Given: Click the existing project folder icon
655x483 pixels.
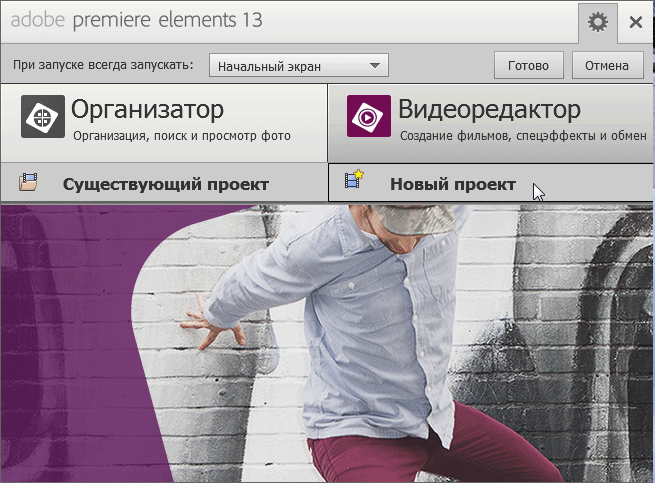Looking at the screenshot, I should [x=28, y=183].
